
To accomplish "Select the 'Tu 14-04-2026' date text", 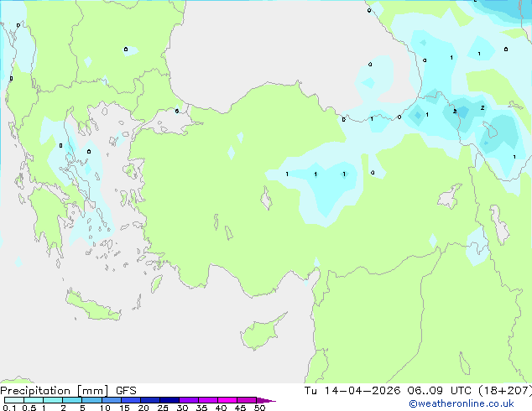I will (x=352, y=391).
